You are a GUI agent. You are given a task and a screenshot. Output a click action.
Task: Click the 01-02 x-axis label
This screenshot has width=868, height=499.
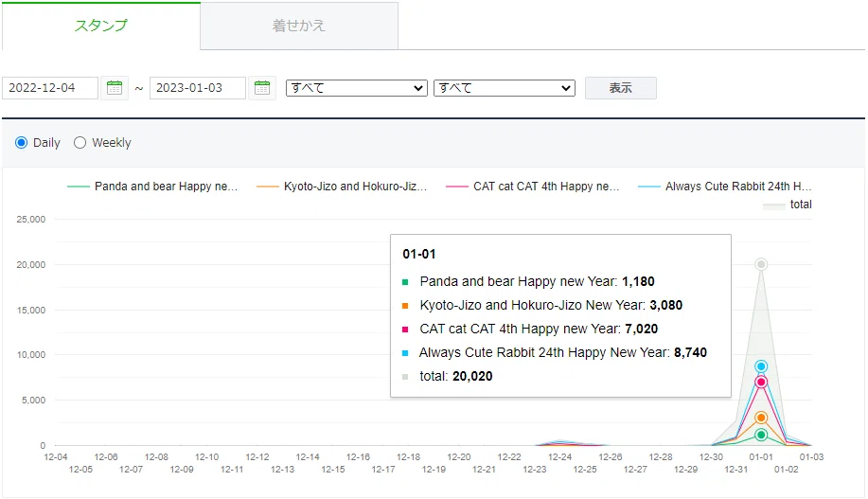pyautogui.click(x=786, y=469)
